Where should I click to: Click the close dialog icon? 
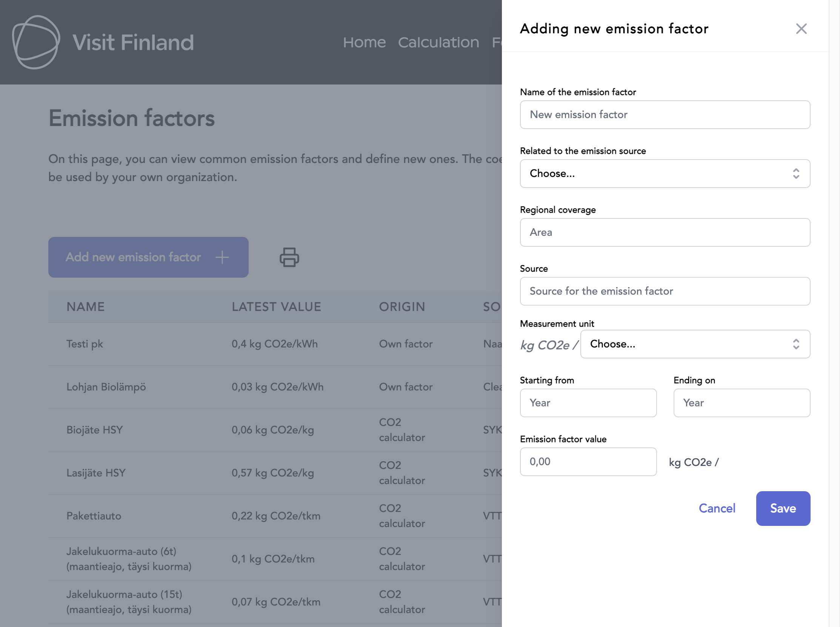coord(800,28)
